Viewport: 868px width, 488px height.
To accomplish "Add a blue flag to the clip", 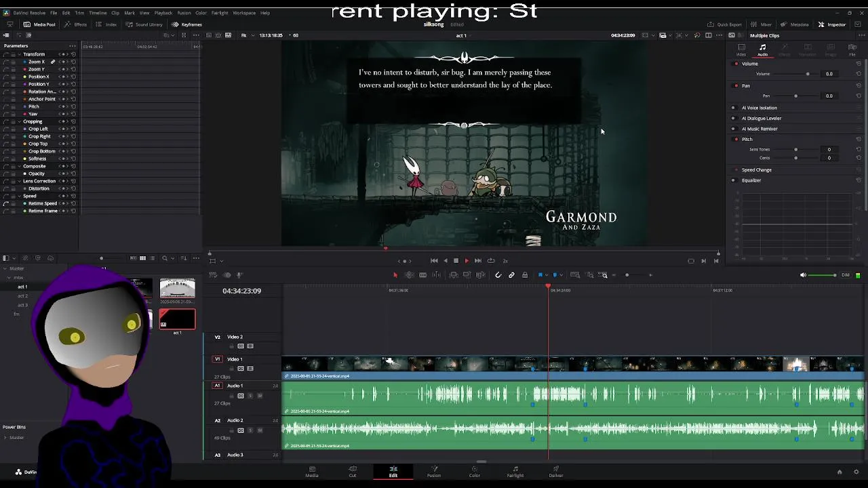I will coord(540,275).
